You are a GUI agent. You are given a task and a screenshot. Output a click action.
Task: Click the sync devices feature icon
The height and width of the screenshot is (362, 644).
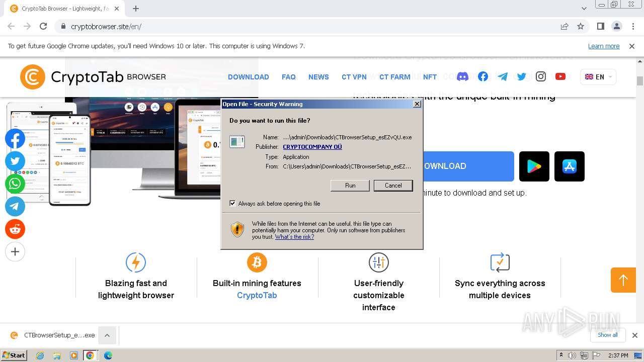click(x=500, y=262)
